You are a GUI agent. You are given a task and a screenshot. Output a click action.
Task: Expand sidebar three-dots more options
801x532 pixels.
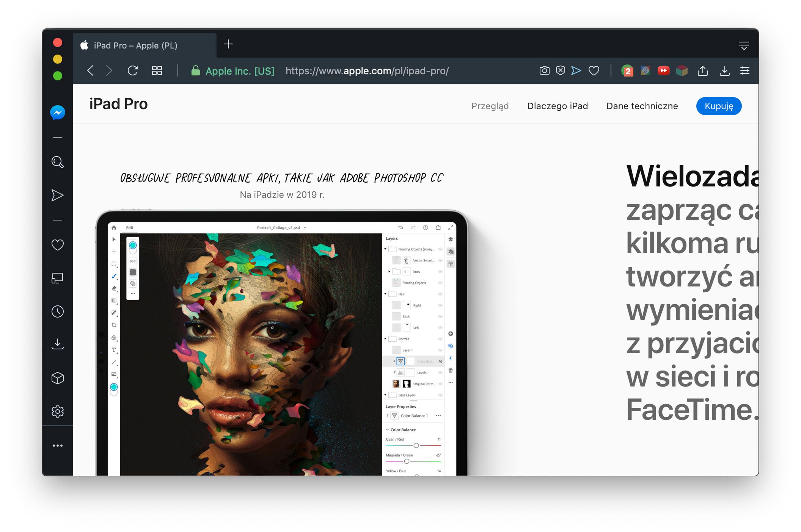click(58, 446)
